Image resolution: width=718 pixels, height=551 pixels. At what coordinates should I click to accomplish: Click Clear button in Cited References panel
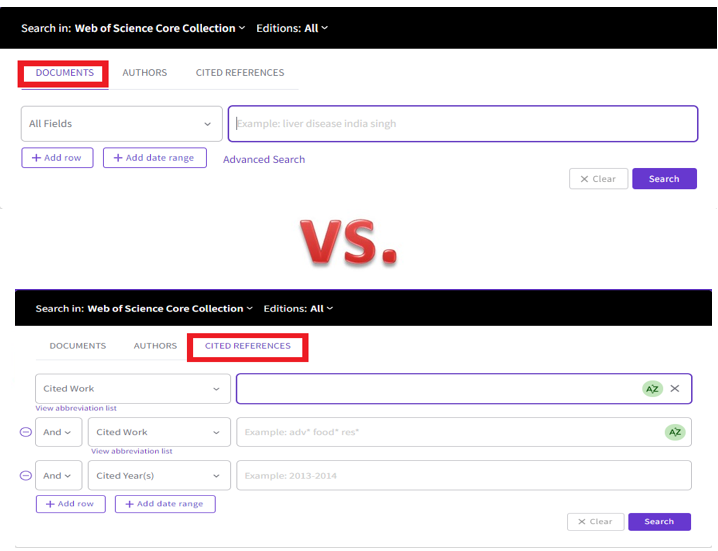tap(595, 522)
